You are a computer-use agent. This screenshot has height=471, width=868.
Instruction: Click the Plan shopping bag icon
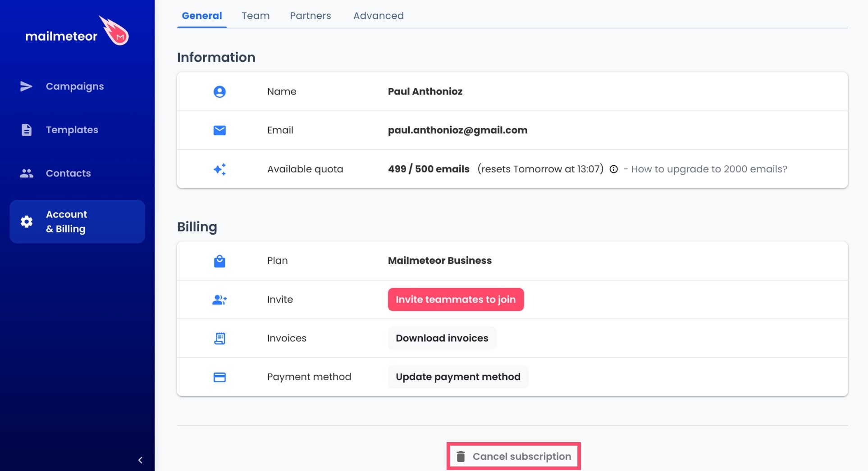[x=219, y=261]
